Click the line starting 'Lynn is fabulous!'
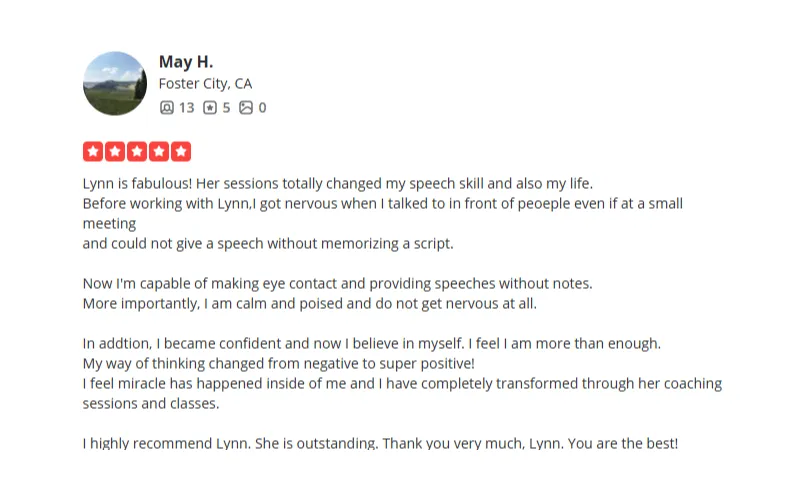This screenshot has width=800, height=500. [x=338, y=184]
